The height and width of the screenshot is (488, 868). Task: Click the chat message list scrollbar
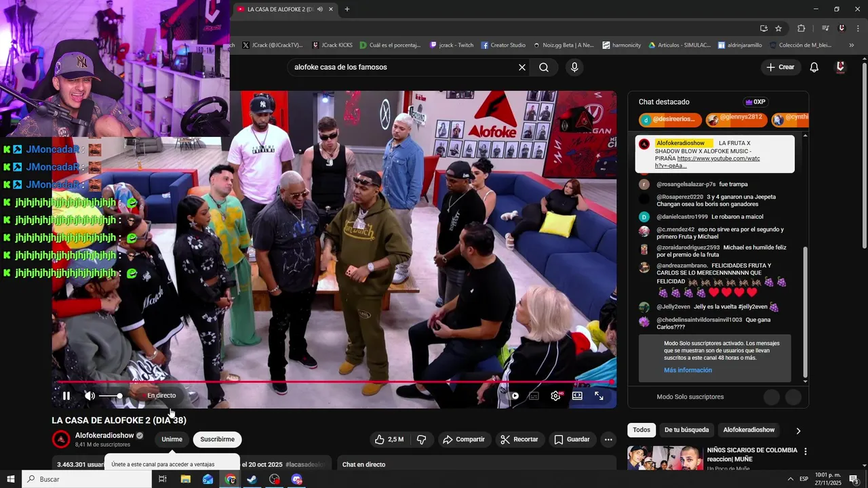(x=806, y=312)
